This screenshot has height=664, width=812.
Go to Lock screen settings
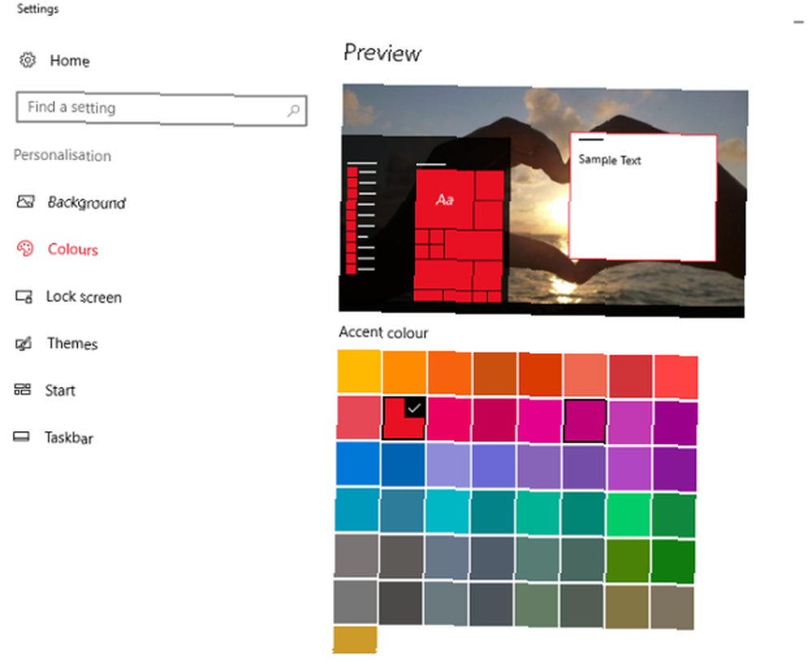tap(84, 297)
